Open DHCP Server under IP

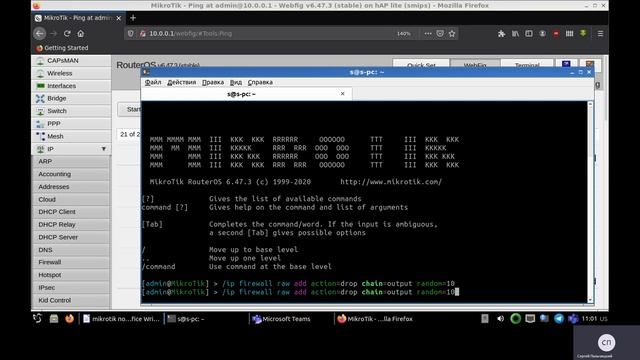point(71,237)
